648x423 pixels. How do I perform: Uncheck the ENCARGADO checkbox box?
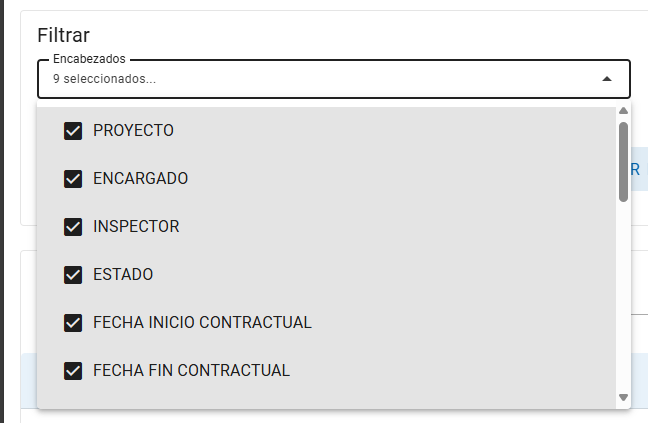pos(73,179)
